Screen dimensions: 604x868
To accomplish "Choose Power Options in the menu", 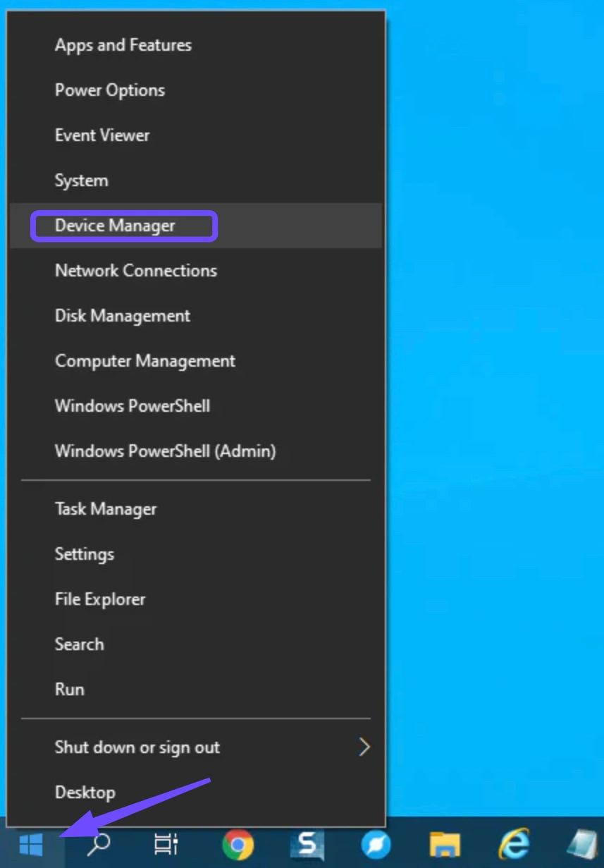I will point(110,90).
